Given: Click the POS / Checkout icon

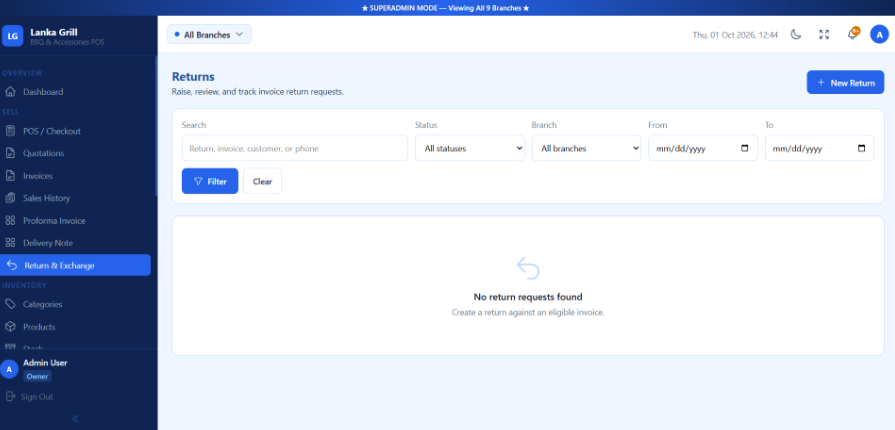Looking at the screenshot, I should 10,131.
